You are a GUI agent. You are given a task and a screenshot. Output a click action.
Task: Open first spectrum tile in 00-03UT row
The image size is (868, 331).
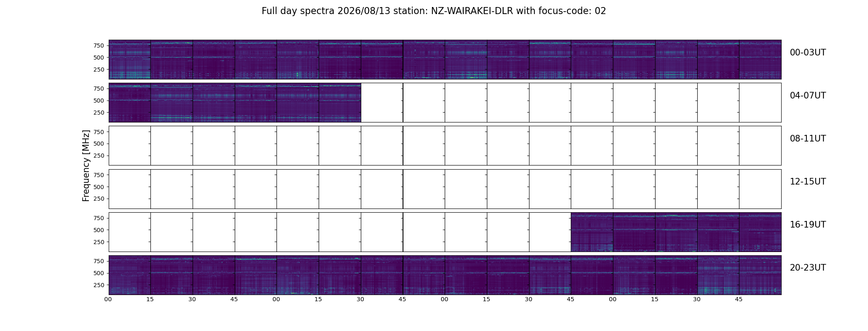[130, 60]
